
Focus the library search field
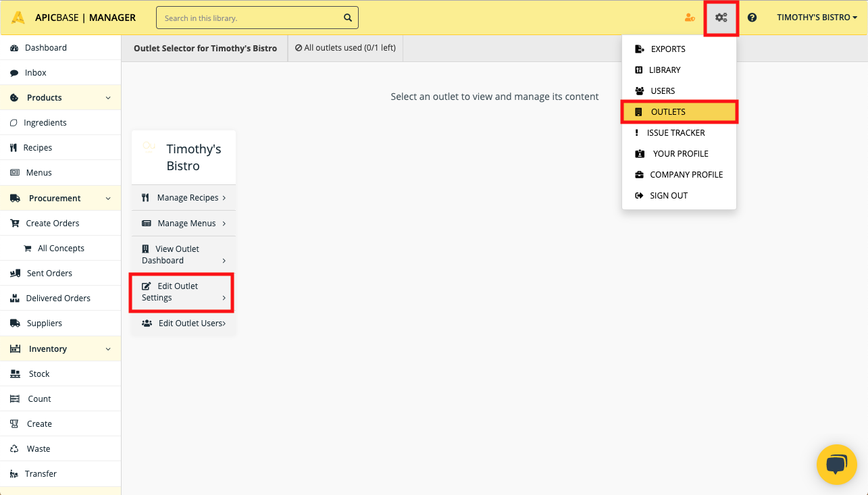(x=250, y=18)
